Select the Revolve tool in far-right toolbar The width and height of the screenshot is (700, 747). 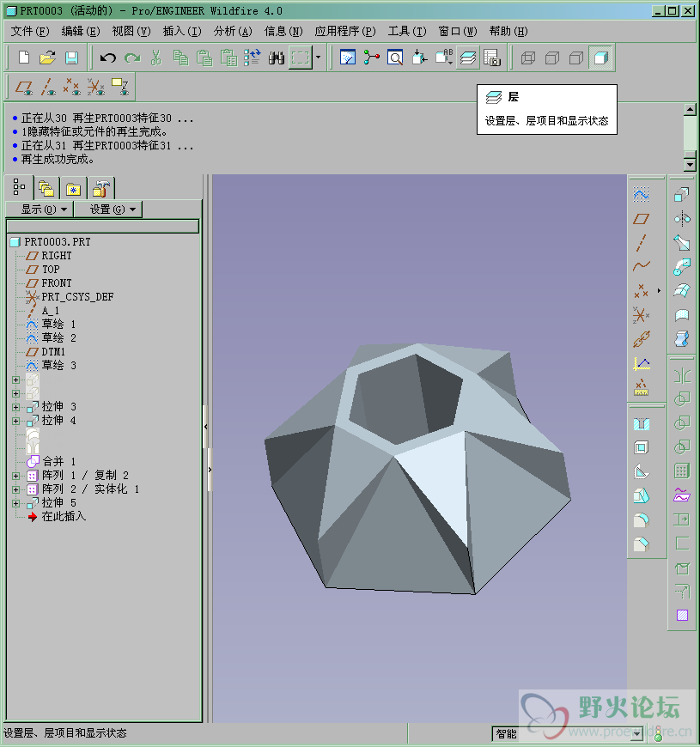[682, 219]
